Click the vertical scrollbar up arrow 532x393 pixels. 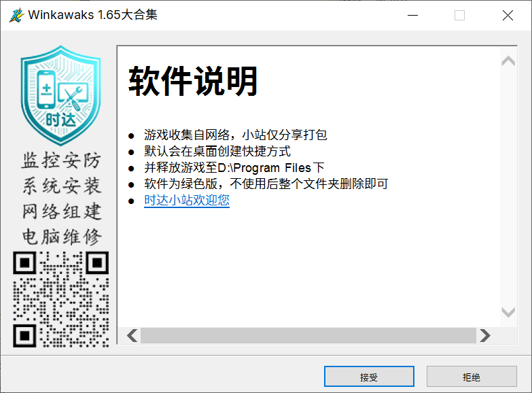[x=508, y=61]
